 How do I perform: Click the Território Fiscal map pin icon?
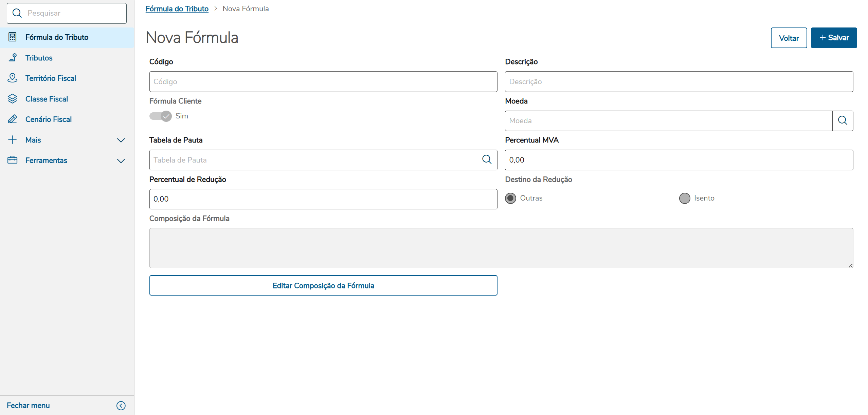(13, 78)
